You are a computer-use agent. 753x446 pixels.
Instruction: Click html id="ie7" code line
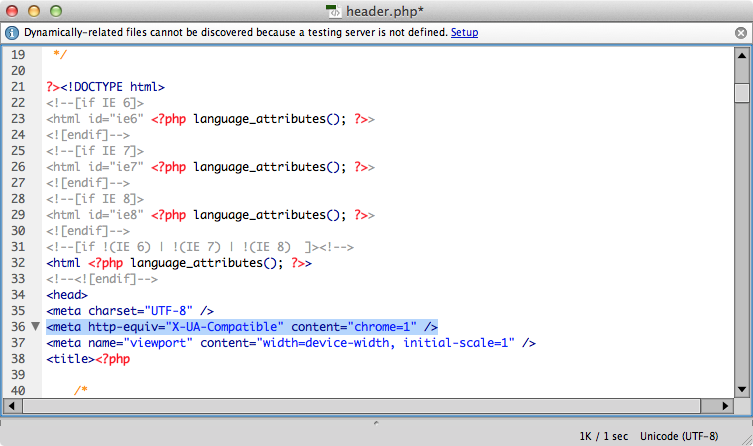click(x=210, y=167)
